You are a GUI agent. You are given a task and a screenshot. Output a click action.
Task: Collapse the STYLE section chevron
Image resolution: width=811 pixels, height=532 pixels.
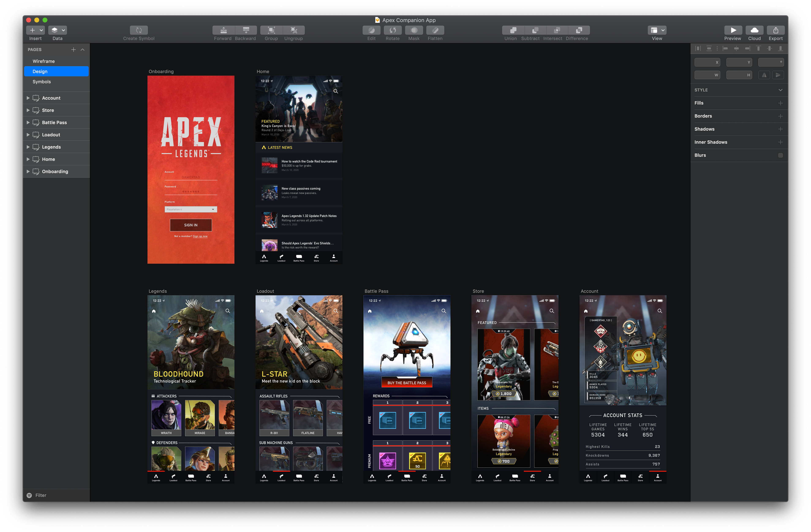pyautogui.click(x=780, y=90)
